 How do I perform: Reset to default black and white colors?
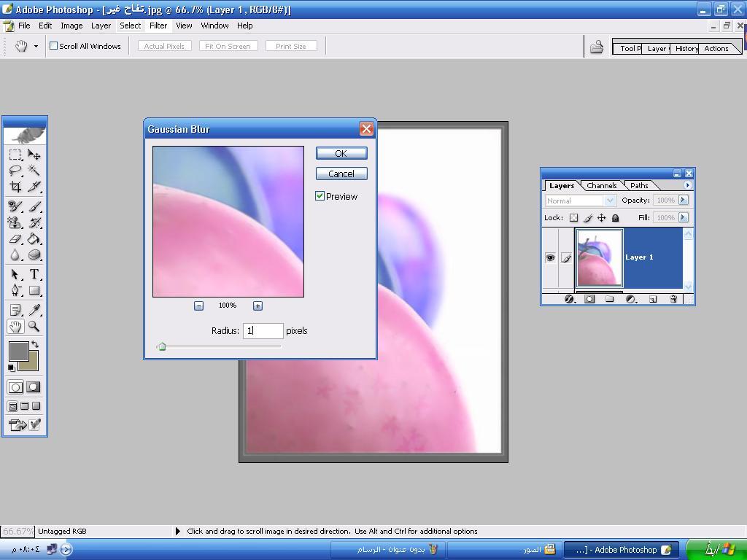(x=12, y=367)
